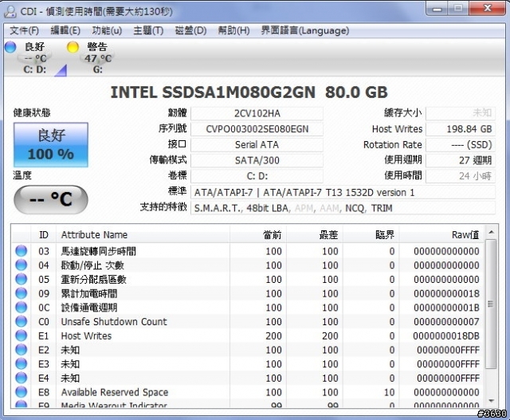Click the power-on hours value 24 小時
Viewport: 510px width, 420px height.
coord(461,176)
